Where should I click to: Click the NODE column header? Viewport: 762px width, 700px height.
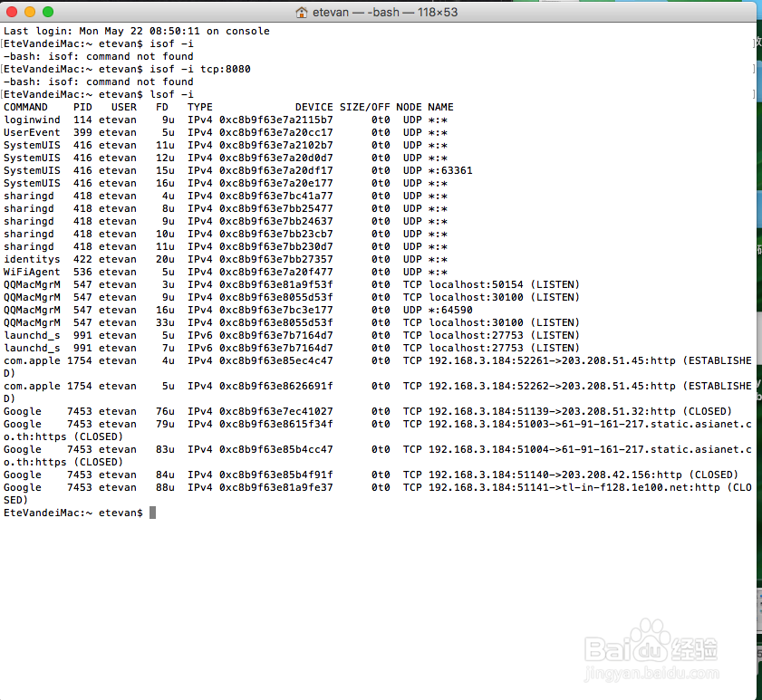pos(409,107)
